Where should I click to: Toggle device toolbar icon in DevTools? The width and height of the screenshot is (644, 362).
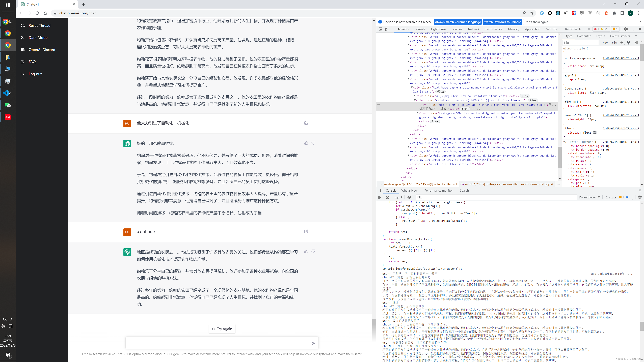pos(387,29)
